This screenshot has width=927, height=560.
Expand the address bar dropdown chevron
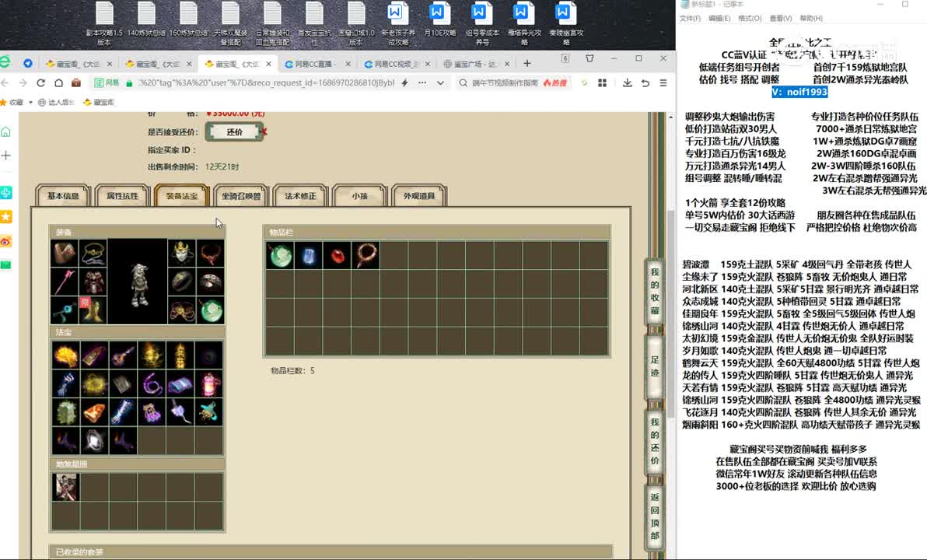pyautogui.click(x=440, y=82)
